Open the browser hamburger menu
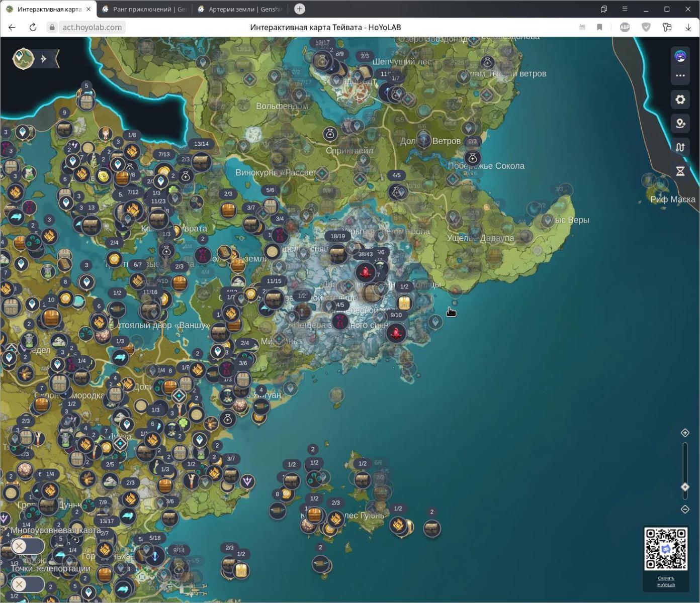700x603 pixels. tap(625, 9)
